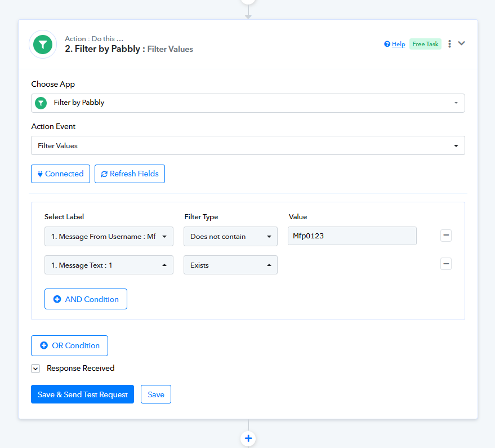Click the Save button

[156, 394]
